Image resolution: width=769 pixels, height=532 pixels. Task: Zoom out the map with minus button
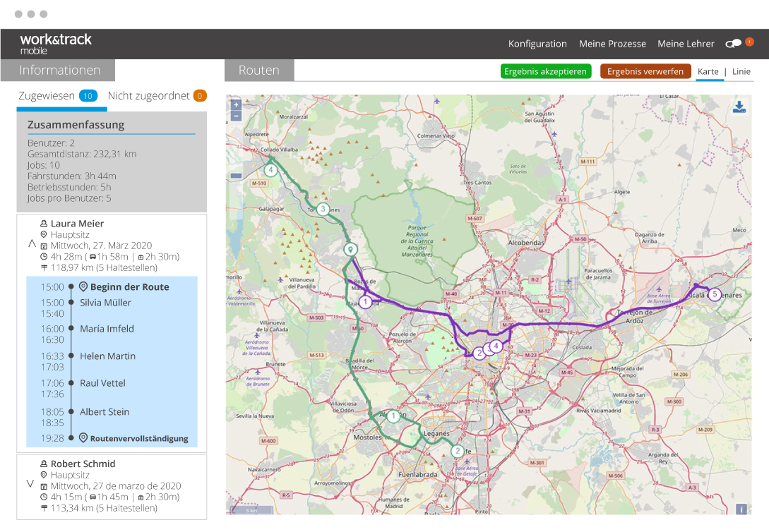[x=236, y=116]
